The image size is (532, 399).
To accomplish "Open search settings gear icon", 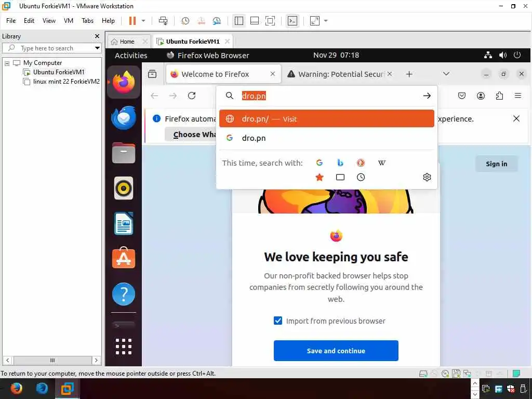I will 427,177.
